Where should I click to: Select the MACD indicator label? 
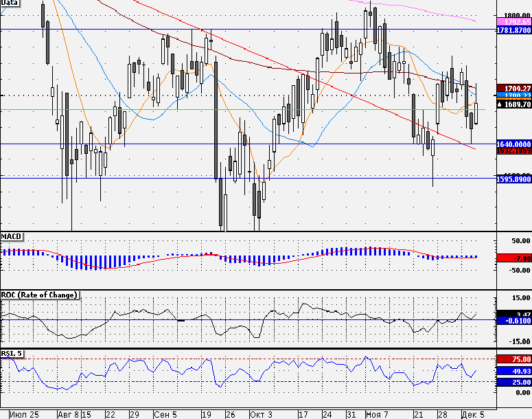coord(12,236)
